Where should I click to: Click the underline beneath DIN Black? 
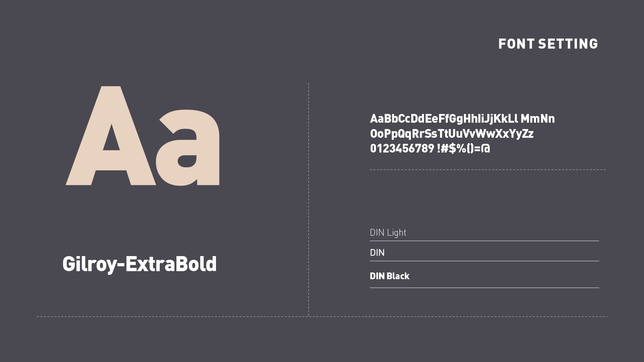(484, 288)
